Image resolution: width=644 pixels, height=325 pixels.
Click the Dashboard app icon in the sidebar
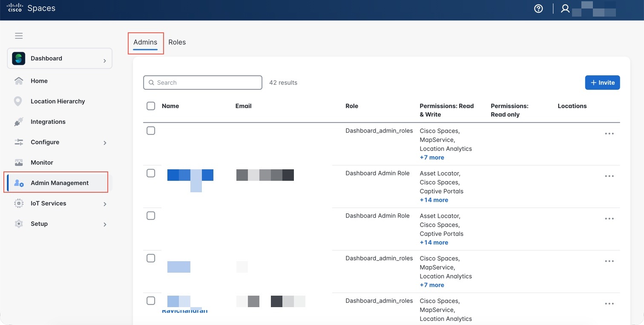click(x=19, y=58)
